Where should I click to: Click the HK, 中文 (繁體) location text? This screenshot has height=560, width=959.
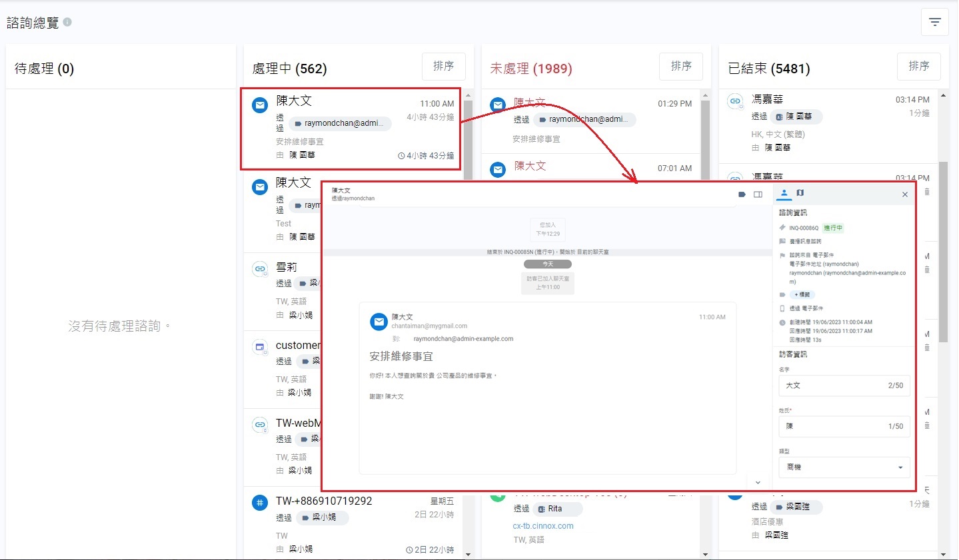(x=778, y=135)
